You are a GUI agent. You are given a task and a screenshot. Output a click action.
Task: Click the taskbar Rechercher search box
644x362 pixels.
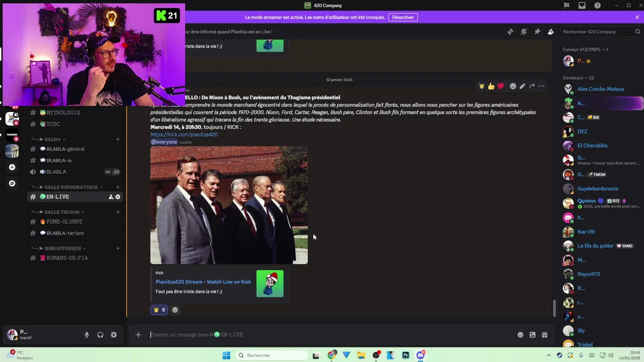click(x=272, y=355)
